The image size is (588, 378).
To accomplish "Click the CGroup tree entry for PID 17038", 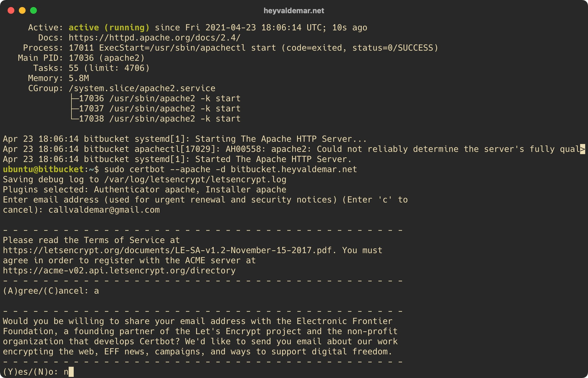I will tap(150, 119).
